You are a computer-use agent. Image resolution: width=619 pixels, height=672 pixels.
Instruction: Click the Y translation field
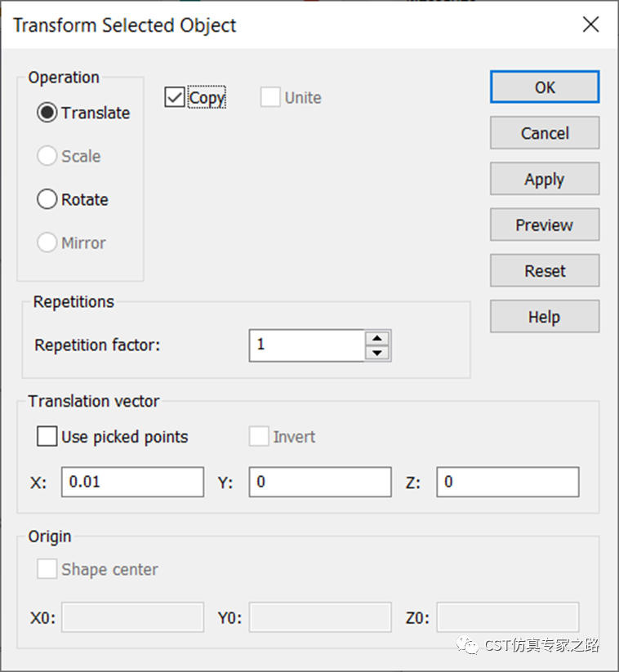click(320, 482)
